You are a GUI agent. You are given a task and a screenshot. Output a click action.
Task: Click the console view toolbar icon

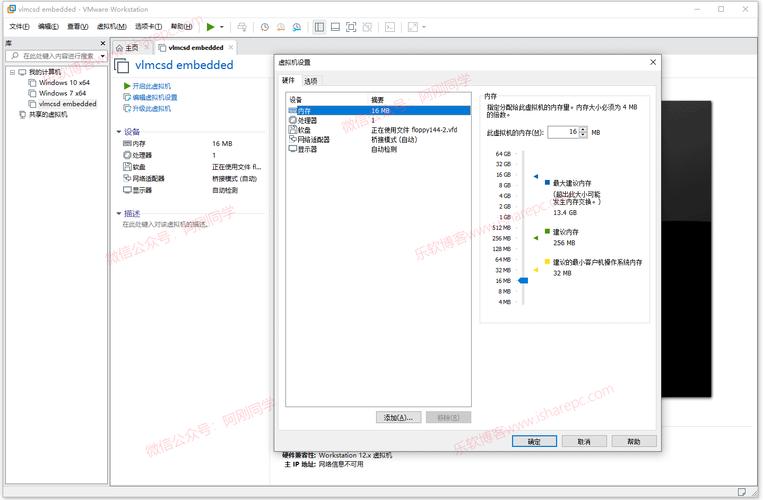click(390, 27)
